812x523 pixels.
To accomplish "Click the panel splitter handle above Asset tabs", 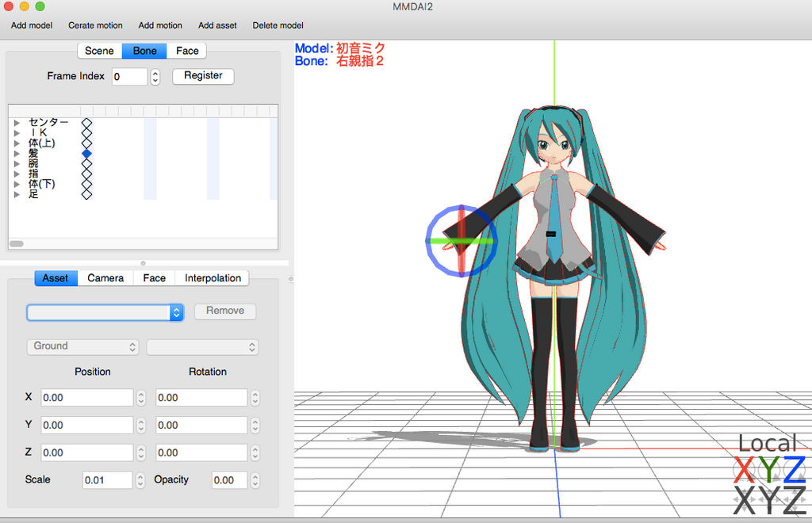I will click(143, 263).
